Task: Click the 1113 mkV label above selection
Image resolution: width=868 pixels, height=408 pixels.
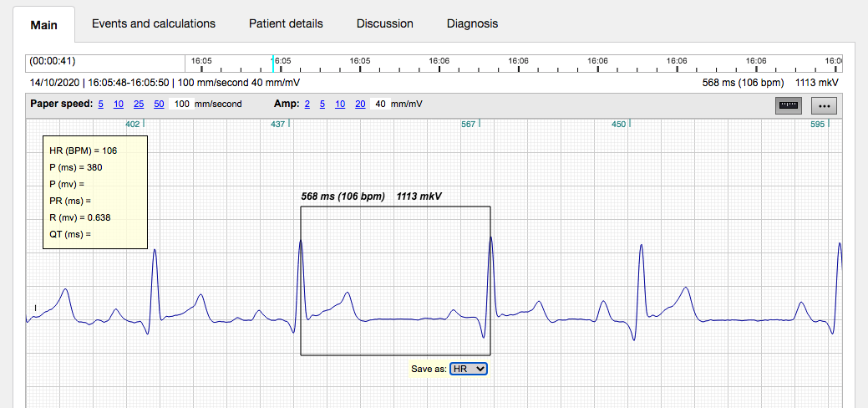Action: (x=419, y=196)
